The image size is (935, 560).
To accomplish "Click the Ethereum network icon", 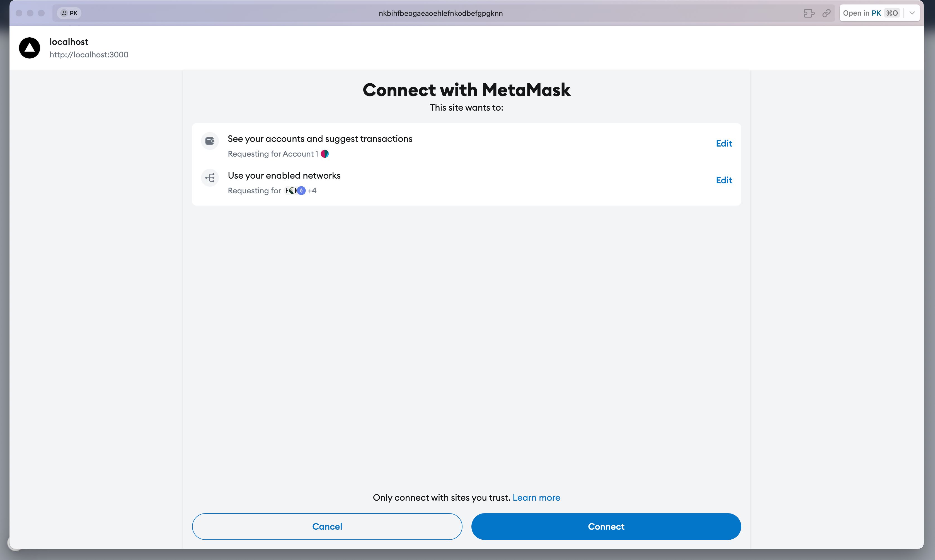I will [x=301, y=191].
